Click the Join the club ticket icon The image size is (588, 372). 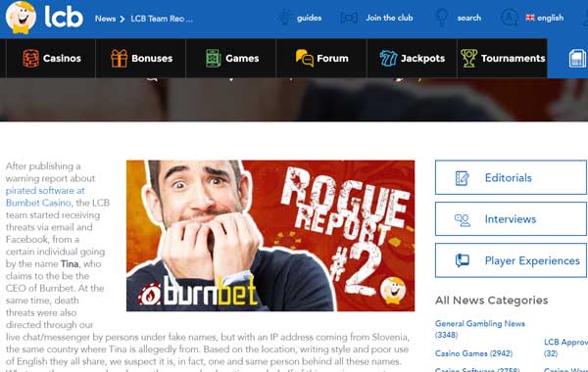[x=349, y=18]
